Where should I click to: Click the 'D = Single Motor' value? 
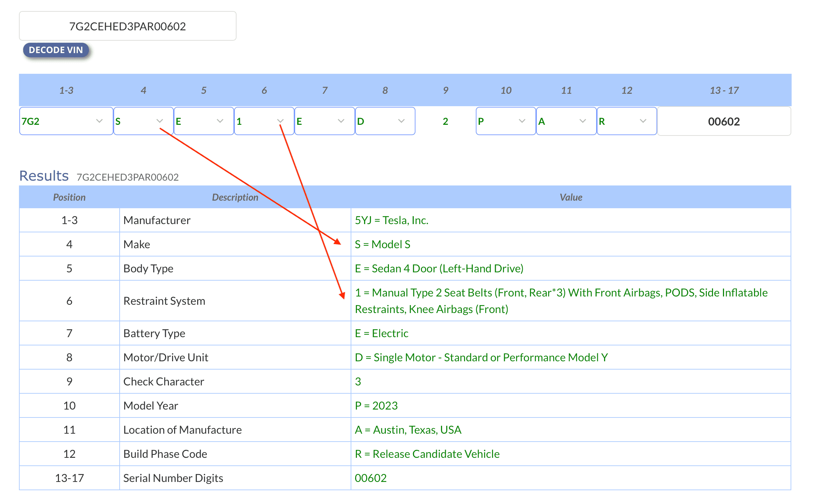pos(481,357)
